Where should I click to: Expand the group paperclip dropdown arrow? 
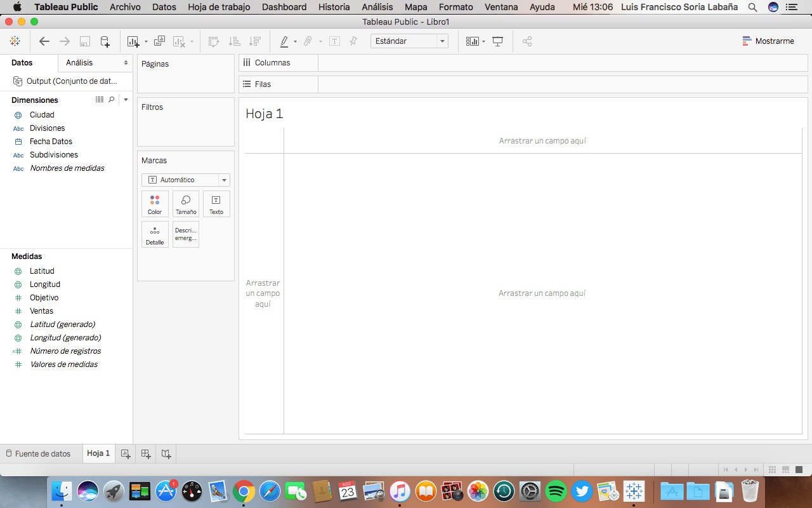click(320, 42)
